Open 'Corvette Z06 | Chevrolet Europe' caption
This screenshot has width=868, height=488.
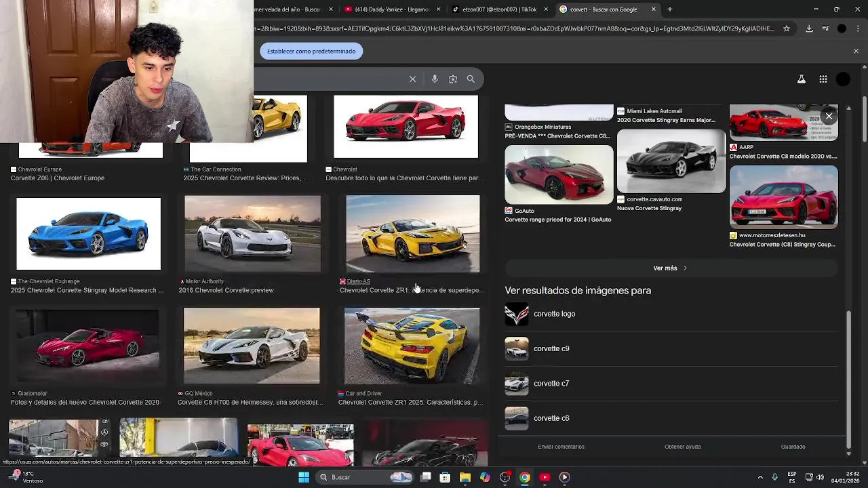click(58, 178)
